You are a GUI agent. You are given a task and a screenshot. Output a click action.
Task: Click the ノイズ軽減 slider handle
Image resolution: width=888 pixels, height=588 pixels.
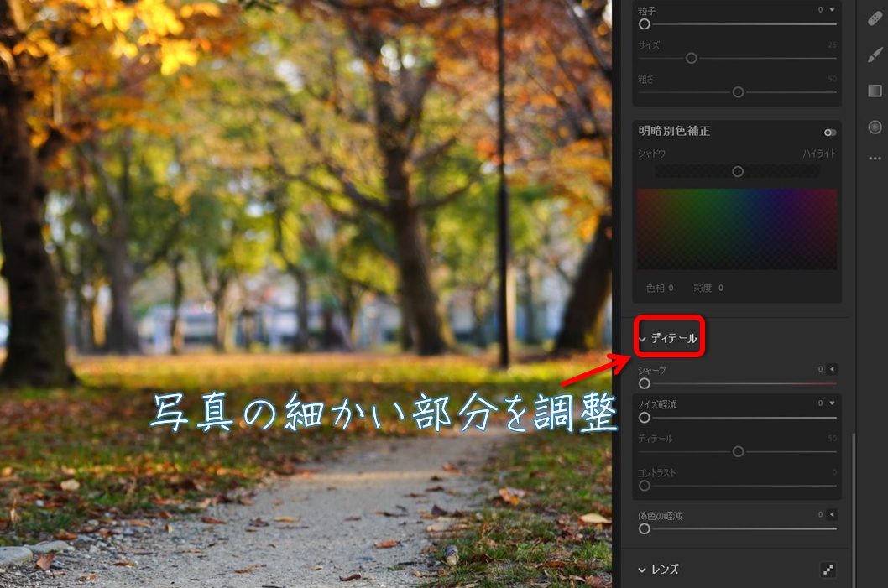(x=645, y=417)
